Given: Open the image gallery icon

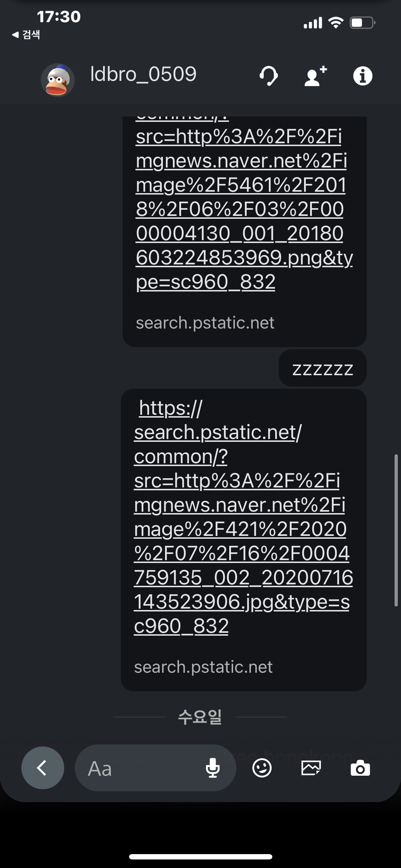Looking at the screenshot, I should 311,768.
